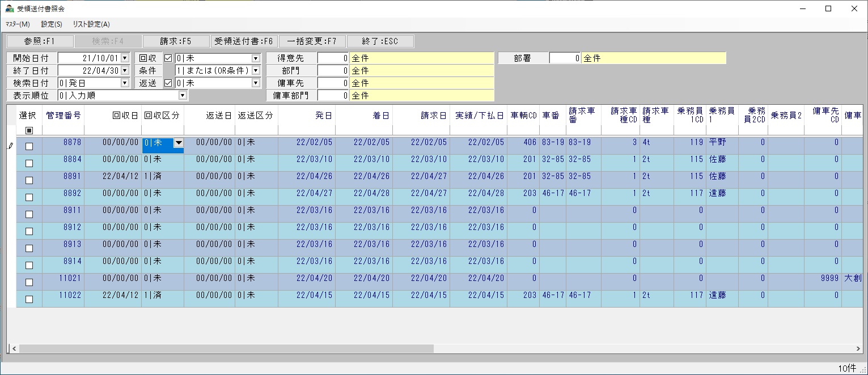Click the horizontal scrollbar right arrow
Screen dimensions: 868x375
coord(858,348)
